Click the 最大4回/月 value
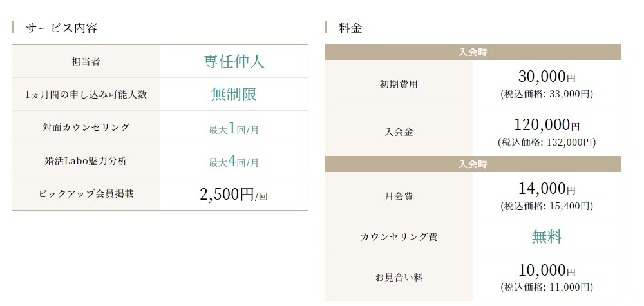This screenshot has width=644, height=306. pyautogui.click(x=234, y=162)
